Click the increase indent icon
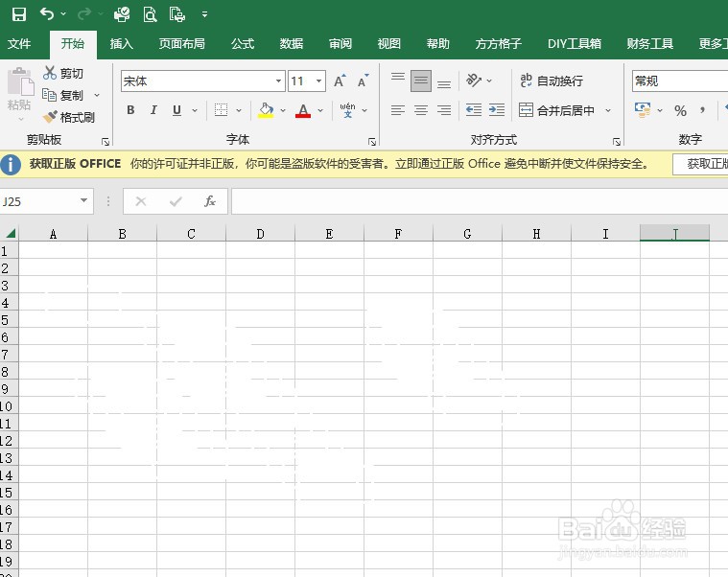 tap(496, 110)
